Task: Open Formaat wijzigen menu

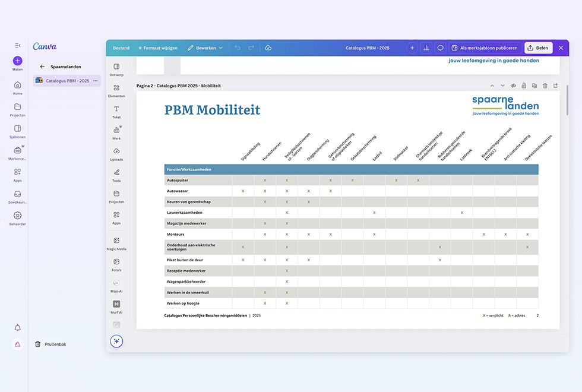Action: pyautogui.click(x=158, y=48)
